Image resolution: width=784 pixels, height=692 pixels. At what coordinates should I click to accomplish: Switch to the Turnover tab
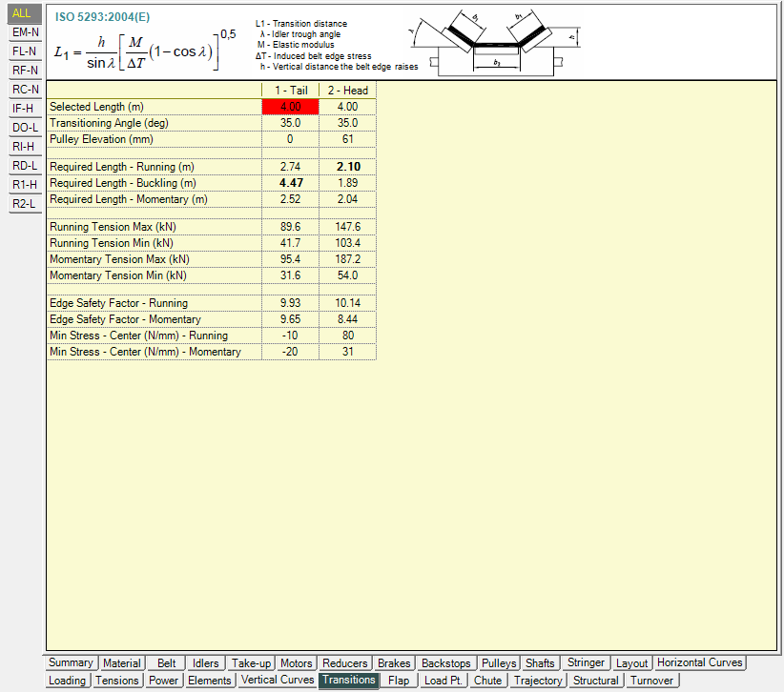click(651, 681)
